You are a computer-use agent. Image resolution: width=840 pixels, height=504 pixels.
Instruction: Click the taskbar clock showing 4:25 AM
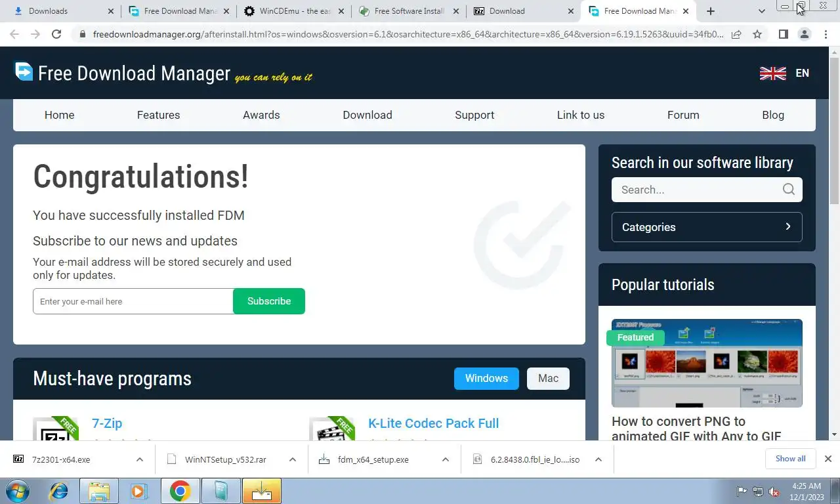coord(807,492)
